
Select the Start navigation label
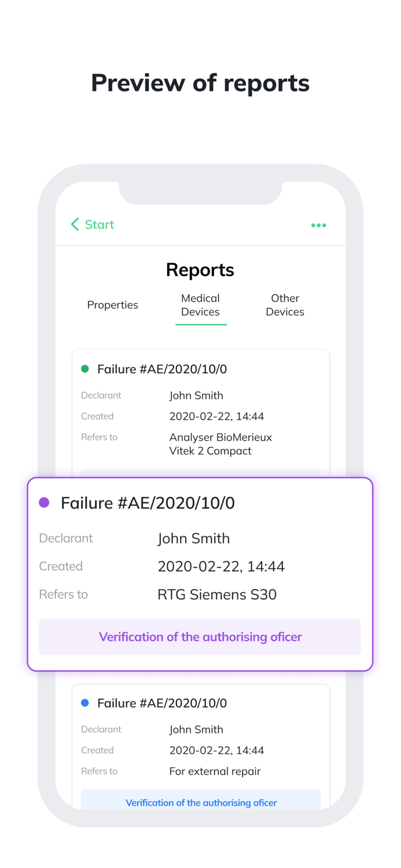point(100,225)
